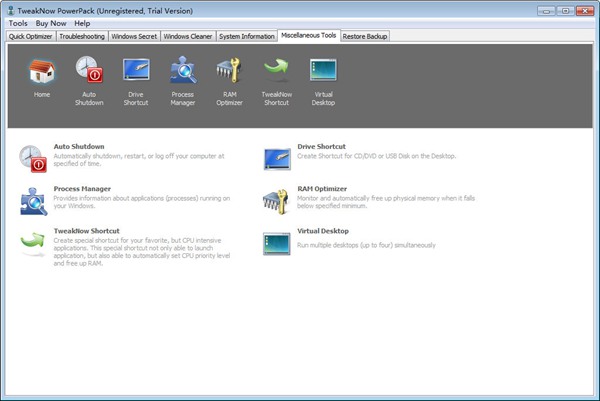Switch to the Windows Secret tab
The image size is (600, 401).
pyautogui.click(x=134, y=36)
